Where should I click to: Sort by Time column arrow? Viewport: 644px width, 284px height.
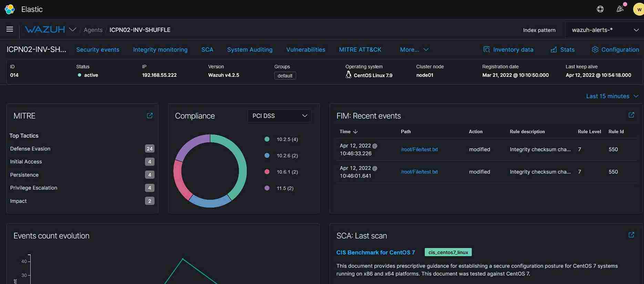pyautogui.click(x=356, y=132)
